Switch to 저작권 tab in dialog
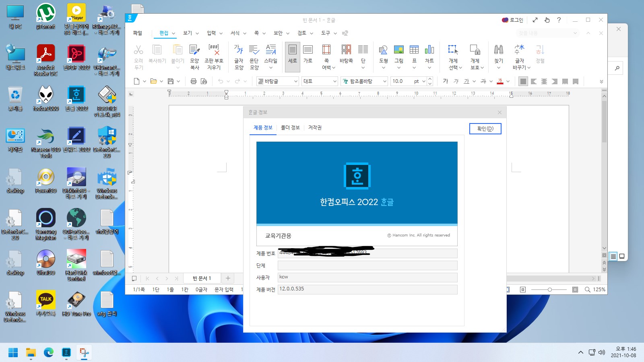This screenshot has width=644, height=362. click(315, 128)
